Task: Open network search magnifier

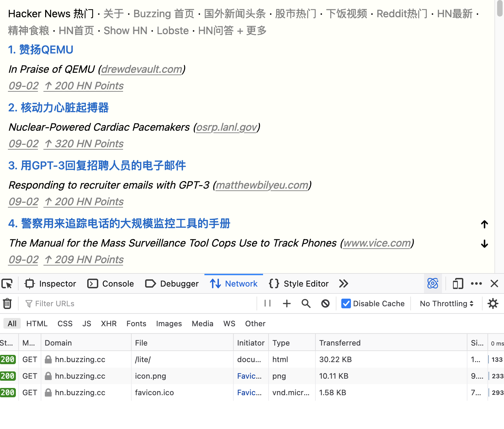Action: [306, 303]
